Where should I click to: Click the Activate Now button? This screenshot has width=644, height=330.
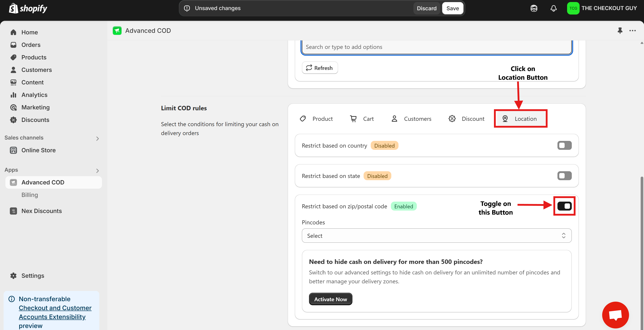[x=330, y=299]
